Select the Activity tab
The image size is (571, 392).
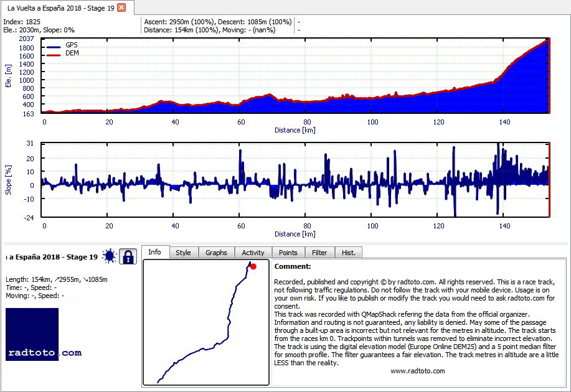[x=253, y=253]
